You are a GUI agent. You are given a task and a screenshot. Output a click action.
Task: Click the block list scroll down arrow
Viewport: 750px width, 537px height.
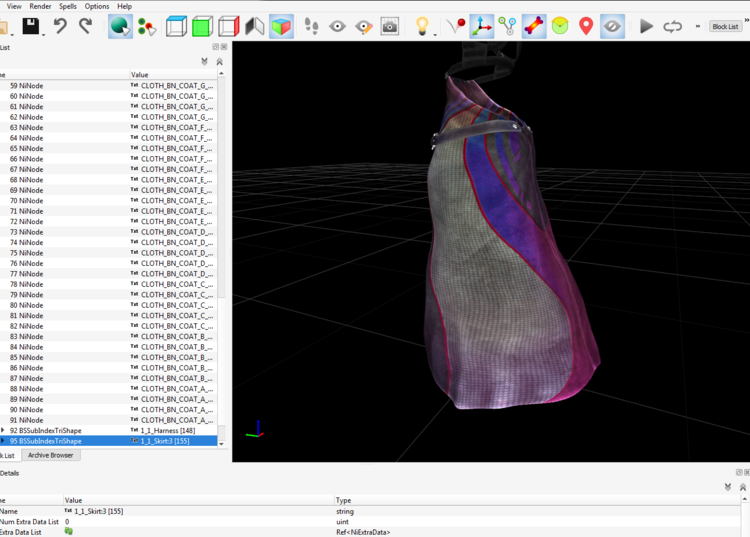pyautogui.click(x=221, y=444)
